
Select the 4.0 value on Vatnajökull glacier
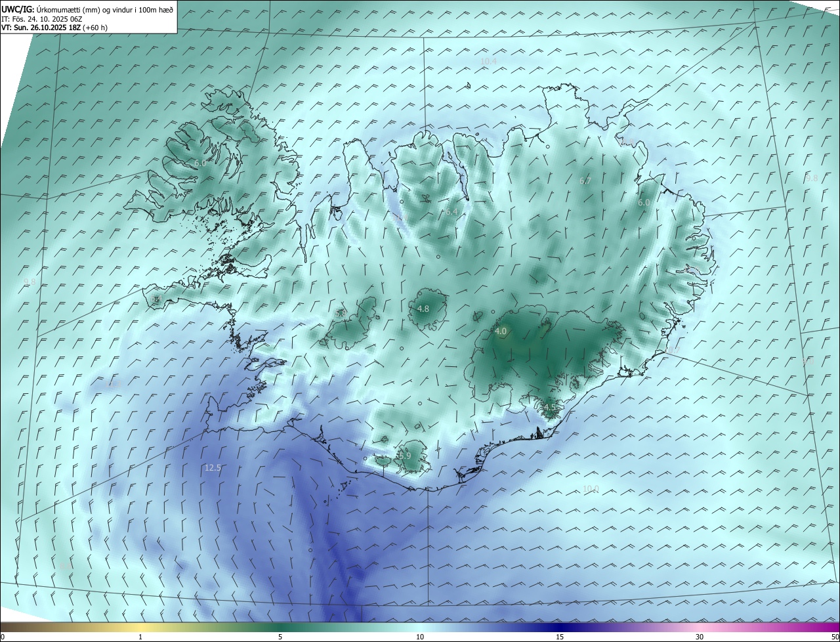pyautogui.click(x=501, y=332)
